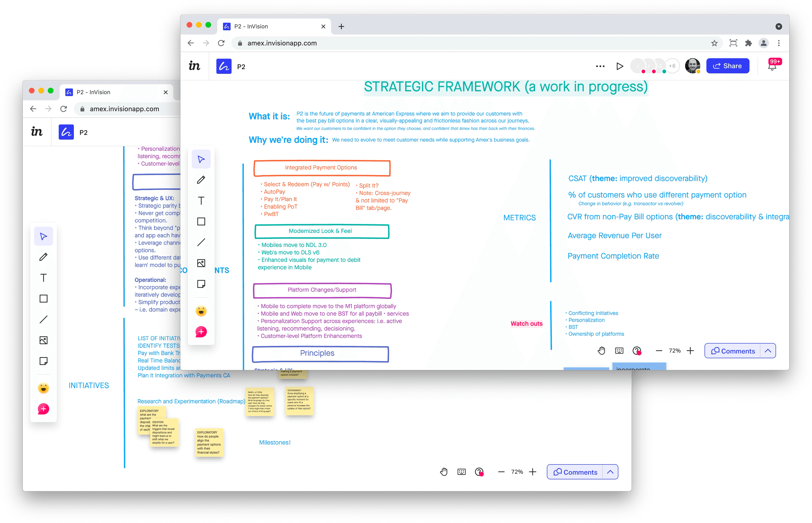Viewport: 812px width, 523px height.
Task: Choose the rectangle shape tool in front window
Action: click(x=201, y=221)
